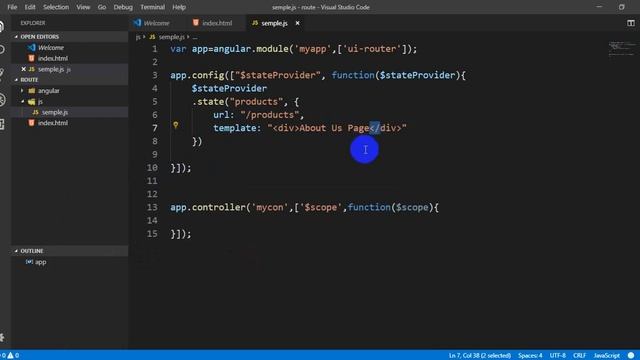
Task: Click line number 13 in the gutter
Action: click(152, 207)
